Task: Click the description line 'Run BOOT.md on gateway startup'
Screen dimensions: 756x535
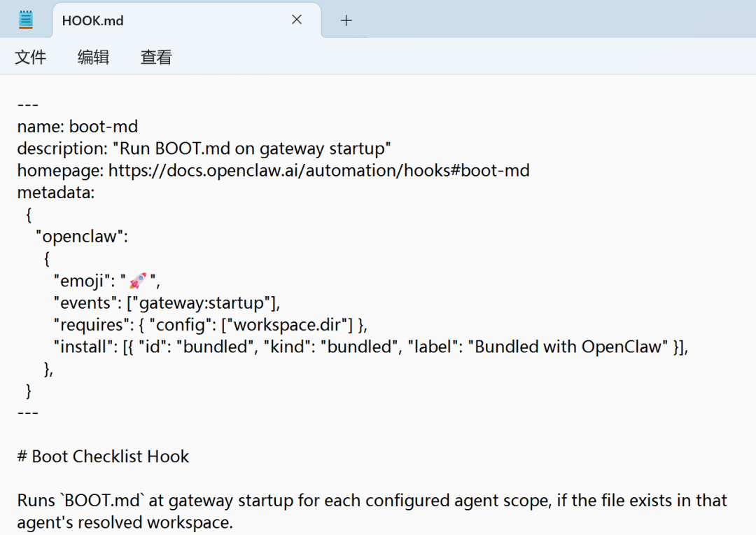Action: (204, 148)
